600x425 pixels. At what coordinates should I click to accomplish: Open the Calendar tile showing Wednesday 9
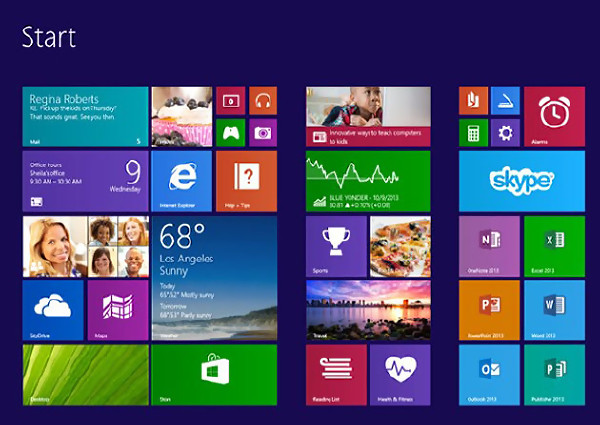coord(85,181)
